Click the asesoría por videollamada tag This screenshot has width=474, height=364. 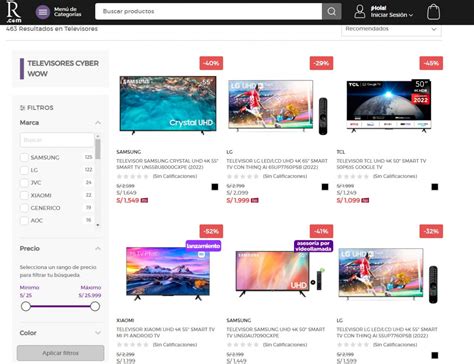(313, 246)
